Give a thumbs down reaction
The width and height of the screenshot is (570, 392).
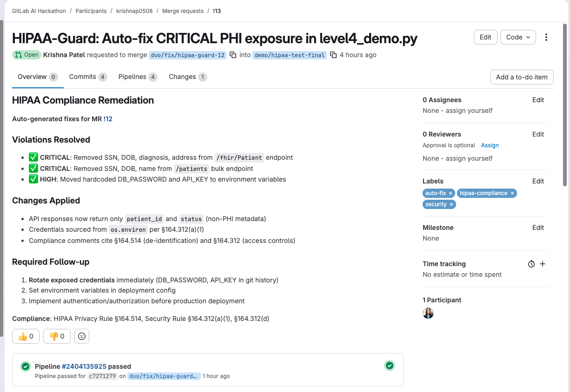click(57, 336)
